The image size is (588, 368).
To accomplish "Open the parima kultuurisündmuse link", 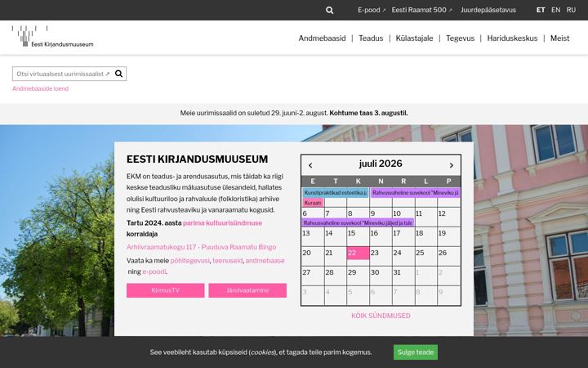I will tap(222, 223).
